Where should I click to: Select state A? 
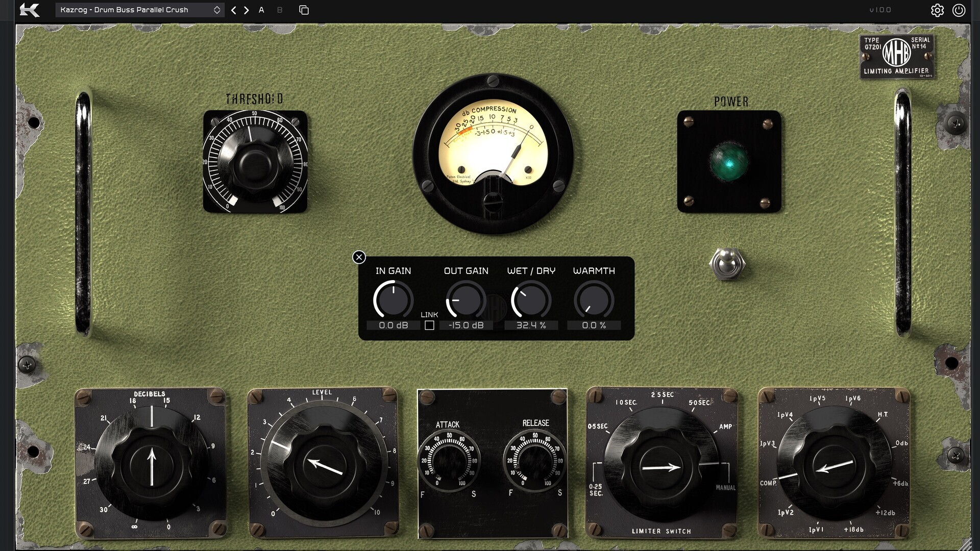[261, 10]
